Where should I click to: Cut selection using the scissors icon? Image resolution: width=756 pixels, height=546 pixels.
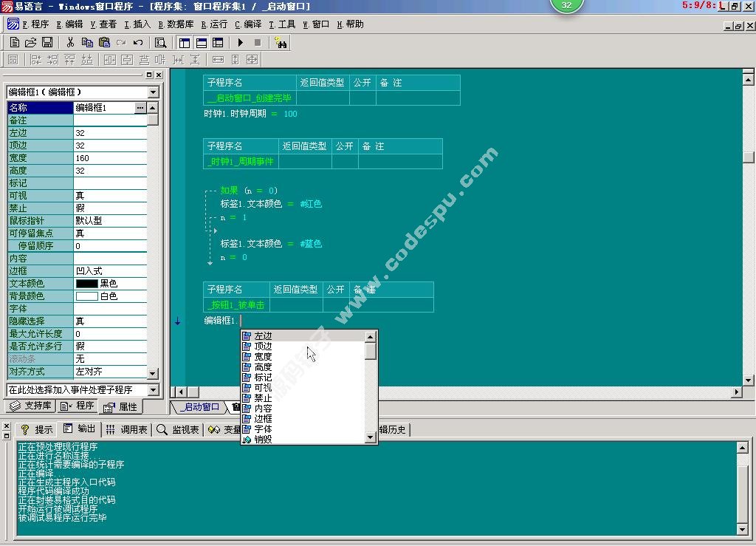[70, 42]
